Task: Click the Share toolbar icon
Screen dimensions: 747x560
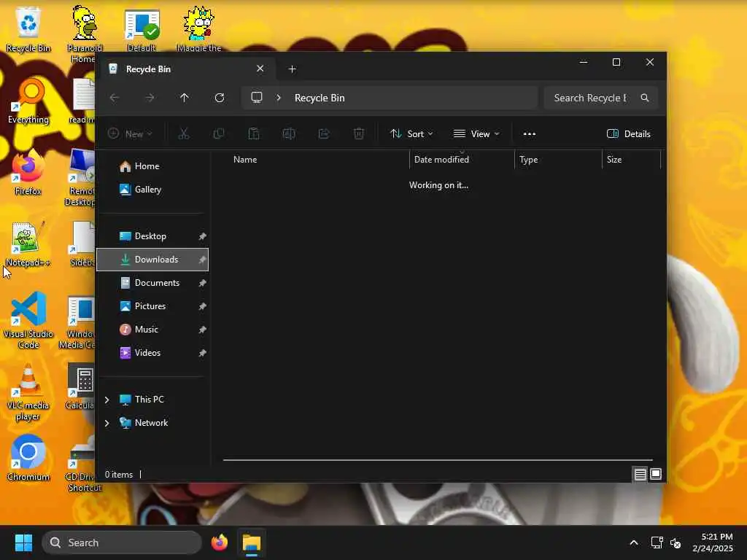Action: pyautogui.click(x=324, y=134)
